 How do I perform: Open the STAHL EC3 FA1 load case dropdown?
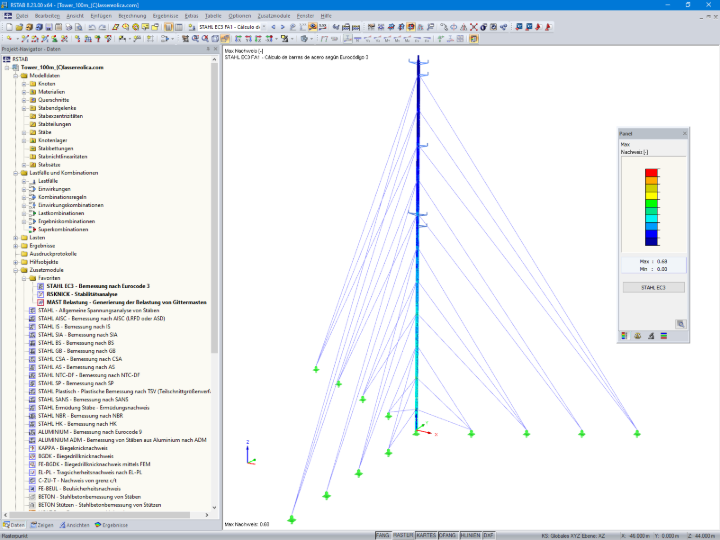232,27
